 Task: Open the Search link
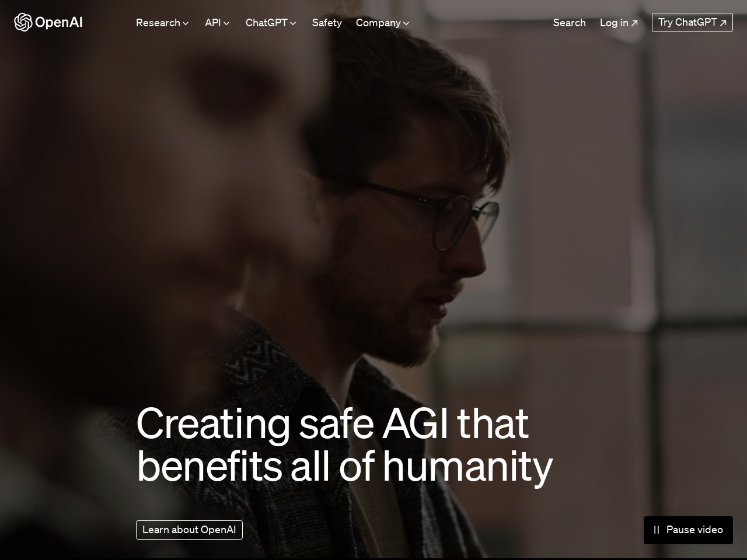click(x=569, y=23)
